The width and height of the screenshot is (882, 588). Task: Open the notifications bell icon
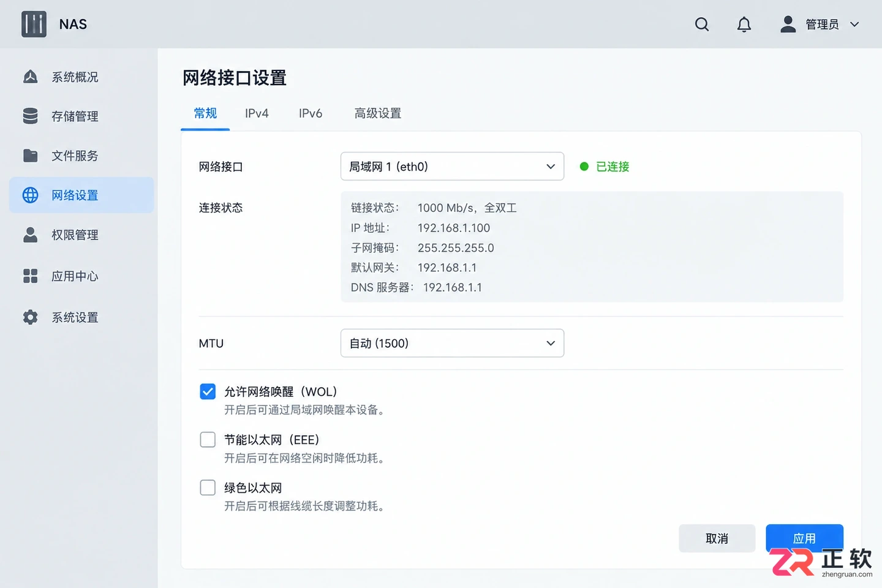click(x=744, y=24)
